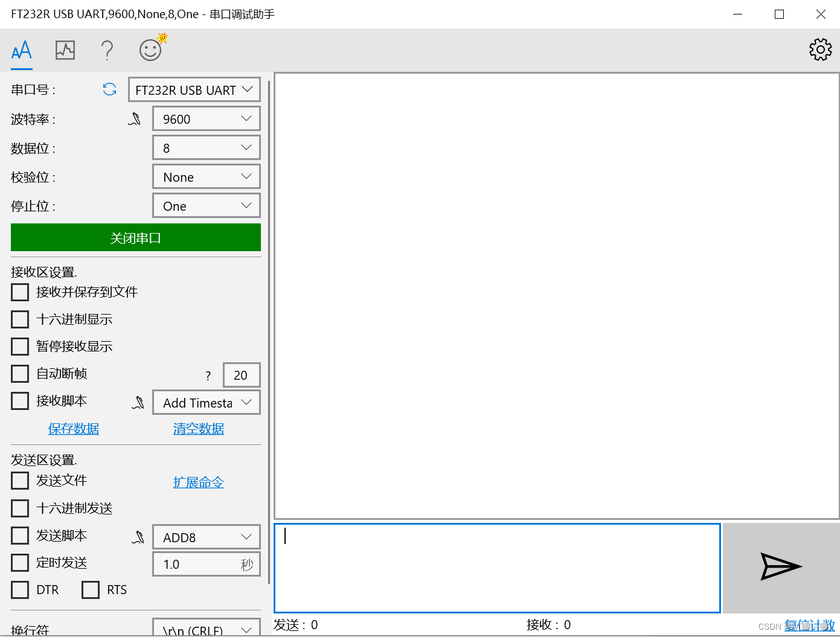The image size is (840, 637).
Task: Maximize the serial assistant window
Action: pyautogui.click(x=779, y=14)
